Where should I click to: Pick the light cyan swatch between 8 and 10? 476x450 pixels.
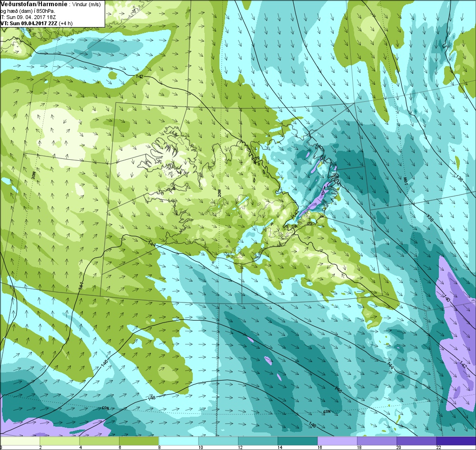[179, 440]
